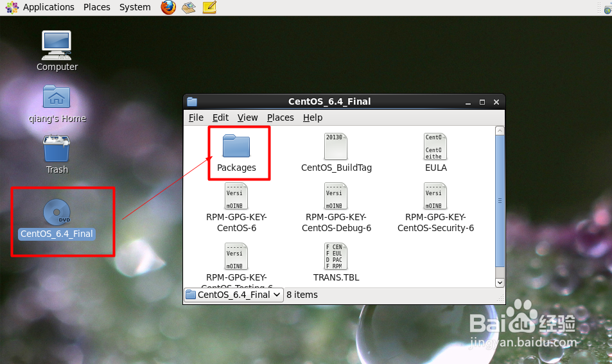Minimize the CentOS_6.4_Final window
The width and height of the screenshot is (612, 364).
coord(468,102)
